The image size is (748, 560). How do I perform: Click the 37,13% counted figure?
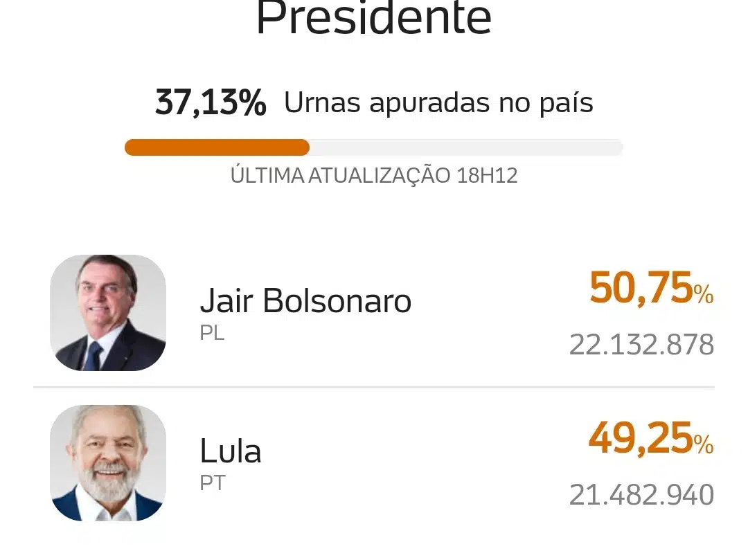[x=211, y=102]
